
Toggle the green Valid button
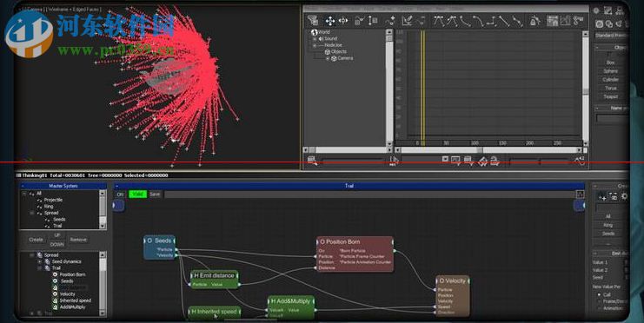(x=137, y=194)
